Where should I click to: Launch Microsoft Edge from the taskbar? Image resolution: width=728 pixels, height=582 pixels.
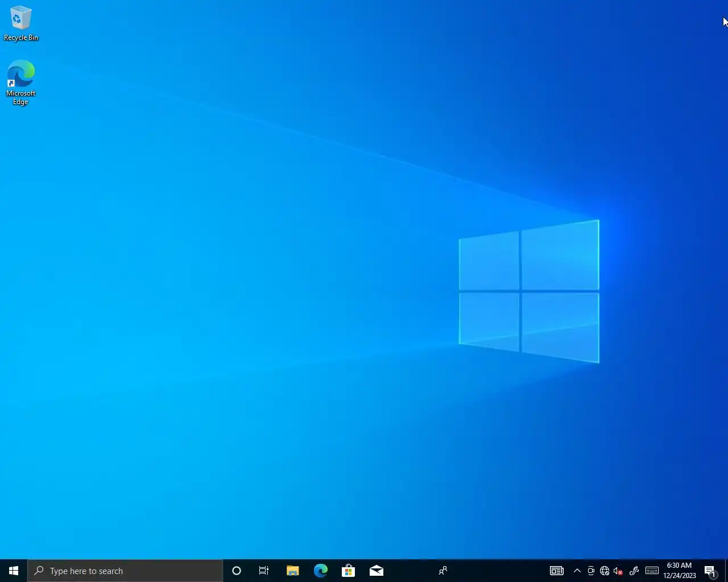[x=320, y=571]
